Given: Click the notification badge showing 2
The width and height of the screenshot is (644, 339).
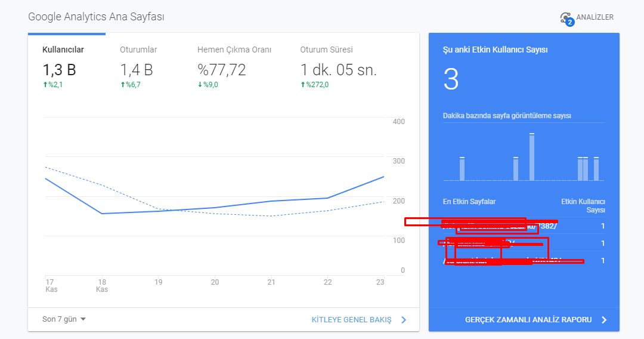Looking at the screenshot, I should coord(569,22).
